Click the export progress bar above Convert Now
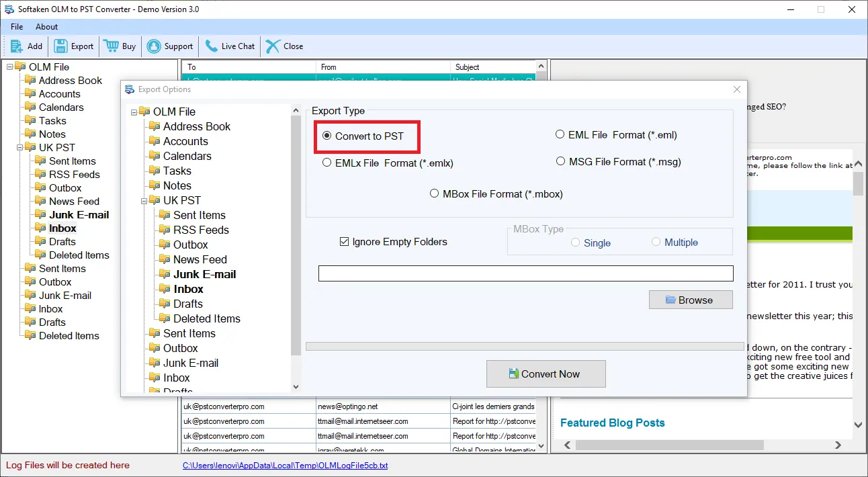 (x=525, y=347)
